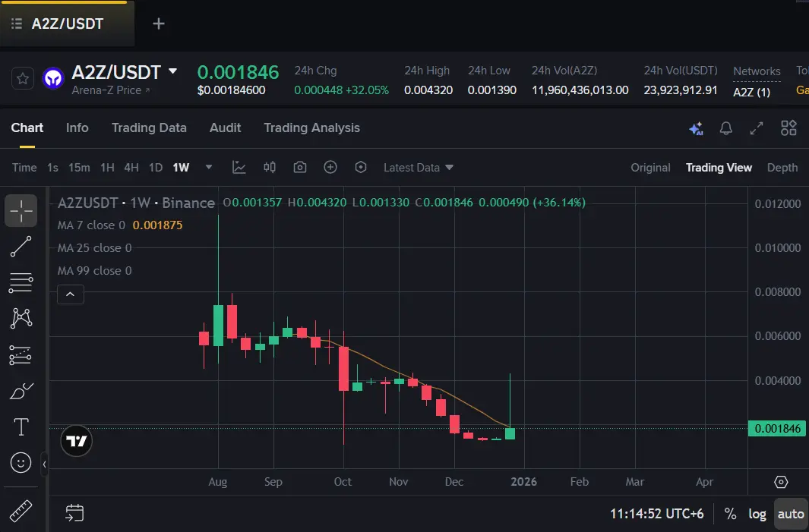Expand more time interval options arrow
The height and width of the screenshot is (532, 809).
pos(208,167)
